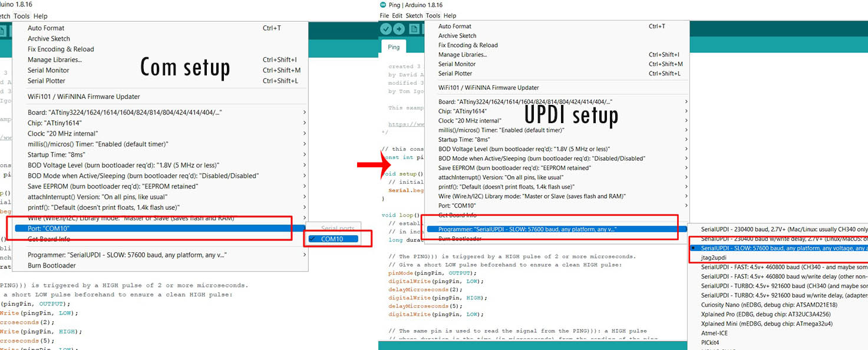Click the Verify checkmark icon in Ping window
Screen dimensions: 868x350
coord(386,29)
